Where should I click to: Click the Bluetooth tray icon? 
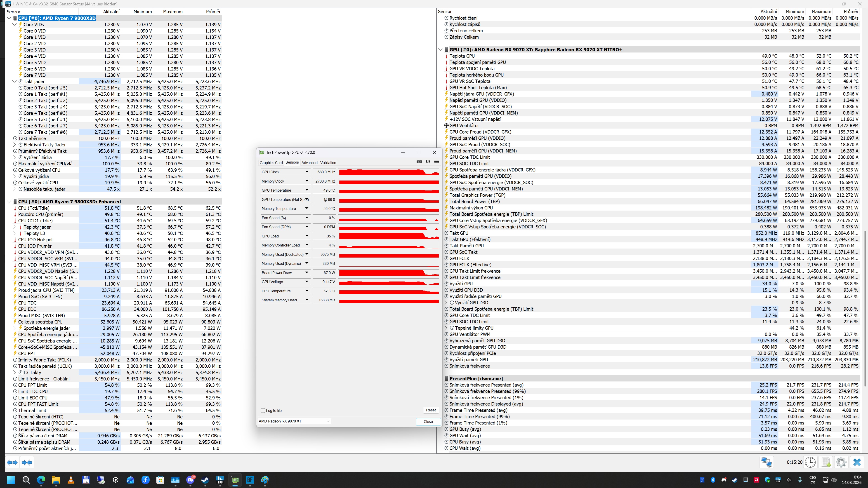coord(713,480)
